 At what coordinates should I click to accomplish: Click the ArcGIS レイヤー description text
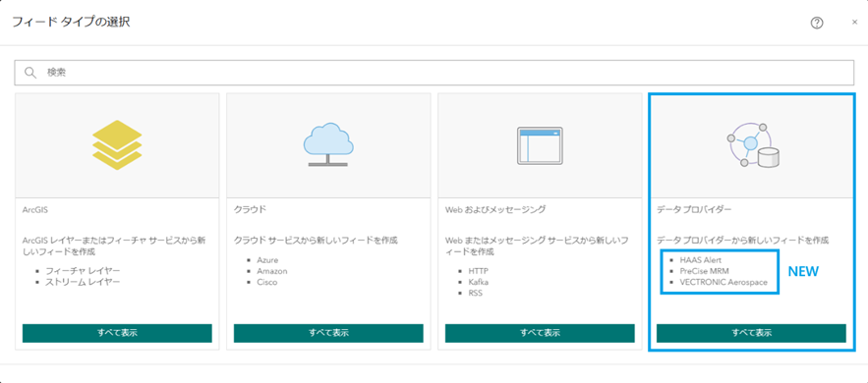(115, 246)
